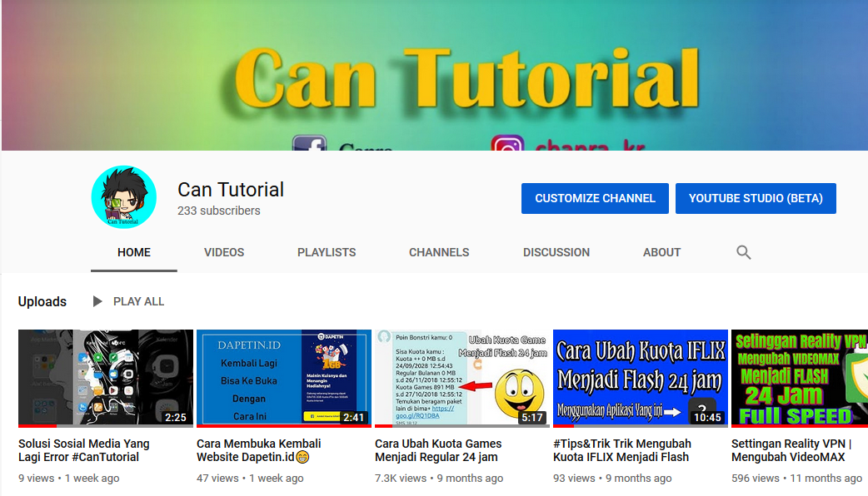Open the channel search magnifier icon

pos(743,252)
